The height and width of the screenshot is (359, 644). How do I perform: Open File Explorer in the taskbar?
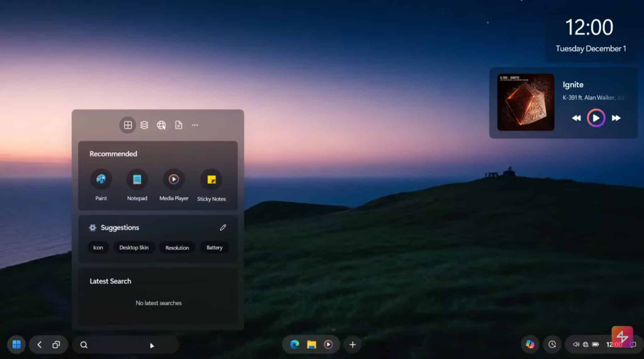(x=311, y=344)
